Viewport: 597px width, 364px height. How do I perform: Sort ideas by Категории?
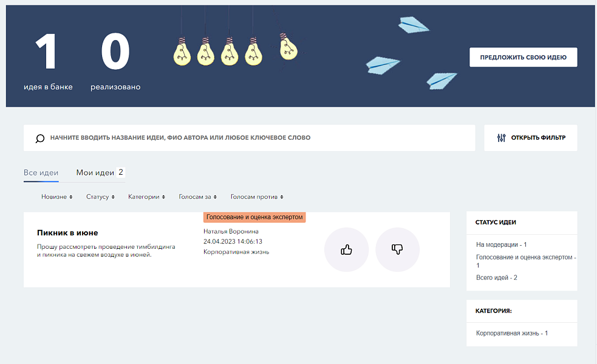point(146,197)
